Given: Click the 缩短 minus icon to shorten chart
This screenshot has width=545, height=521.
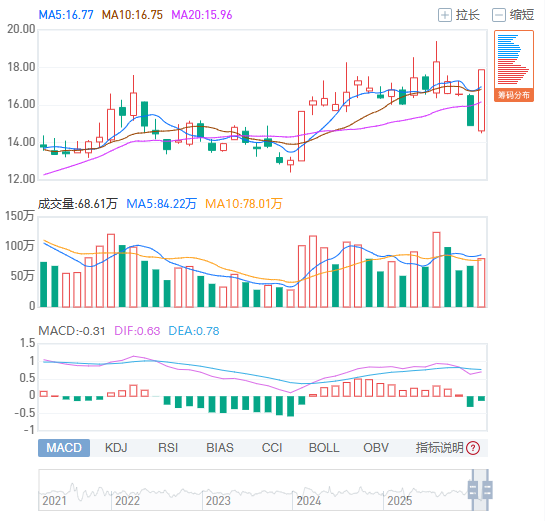Looking at the screenshot, I should tap(498, 15).
